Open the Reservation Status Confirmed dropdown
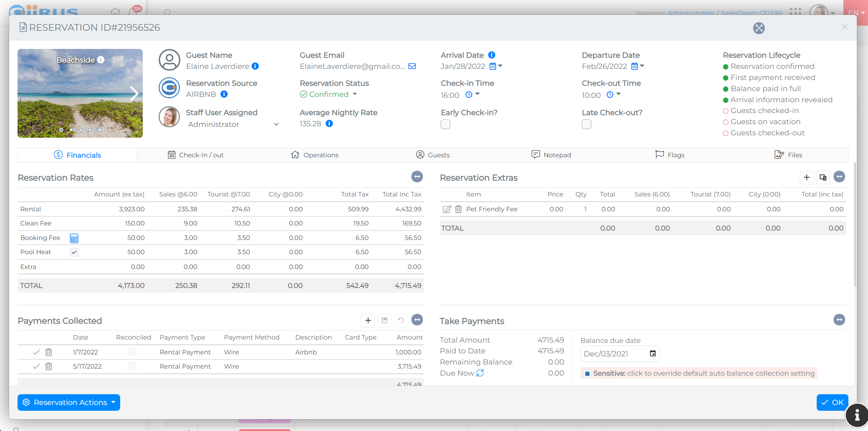868x431 pixels. coord(355,94)
